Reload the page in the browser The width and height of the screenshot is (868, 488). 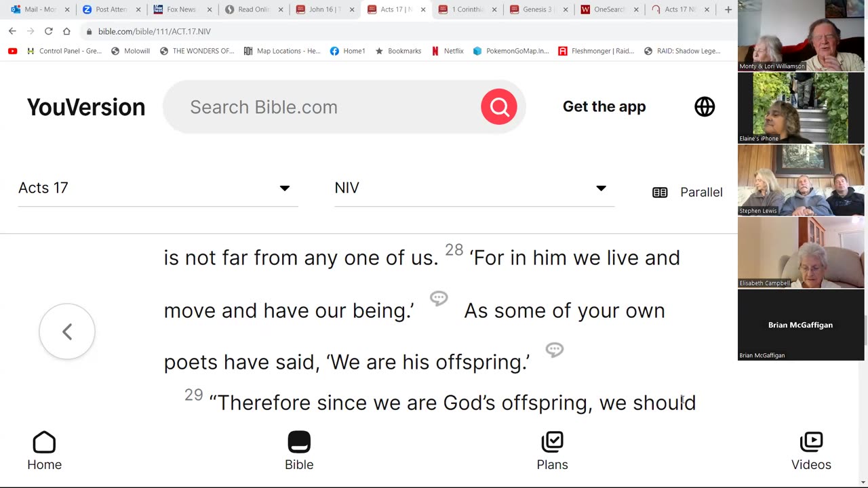[49, 31]
